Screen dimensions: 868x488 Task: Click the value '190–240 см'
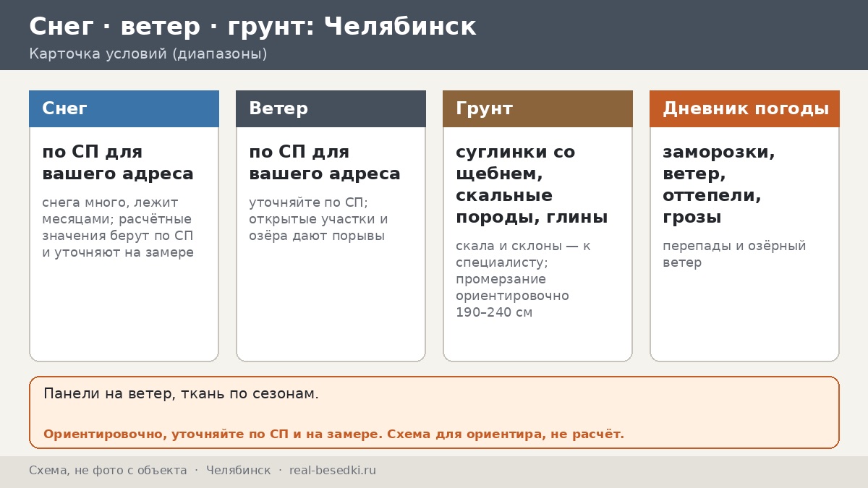494,312
